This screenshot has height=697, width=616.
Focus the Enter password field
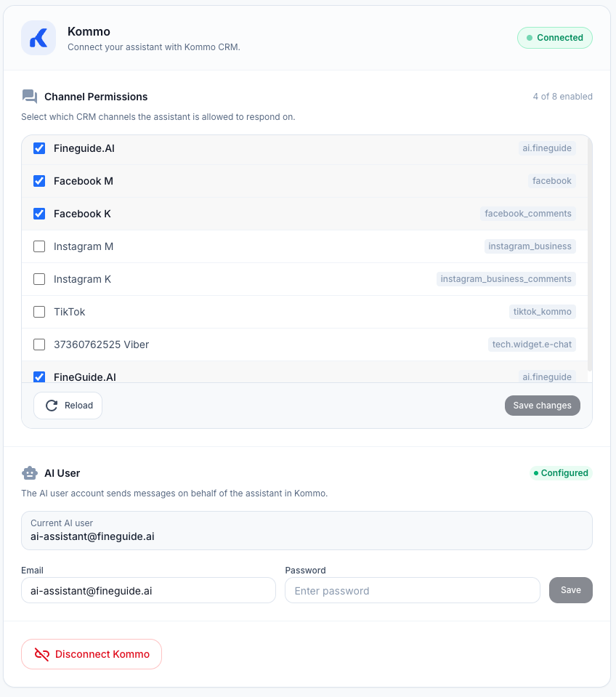point(412,591)
